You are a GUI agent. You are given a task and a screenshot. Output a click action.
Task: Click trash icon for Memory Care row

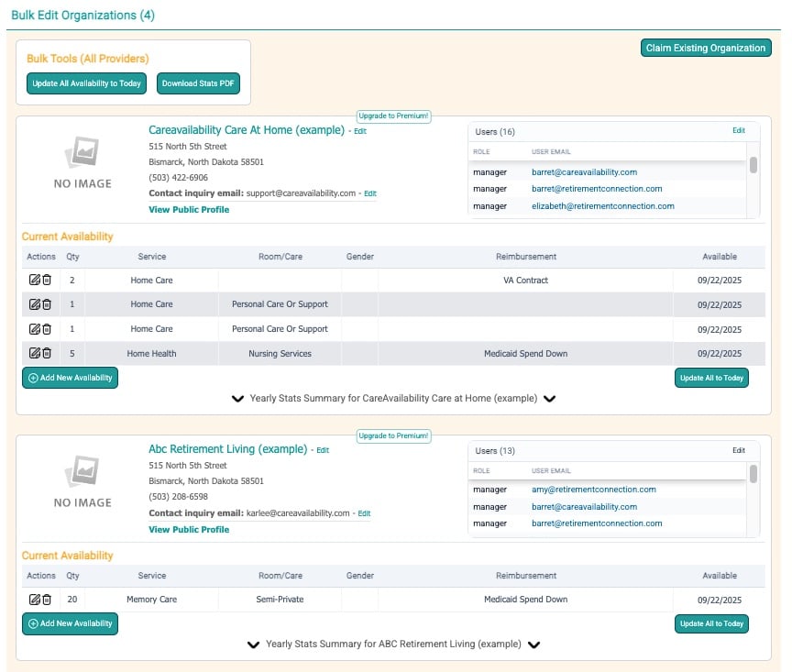tap(47, 600)
